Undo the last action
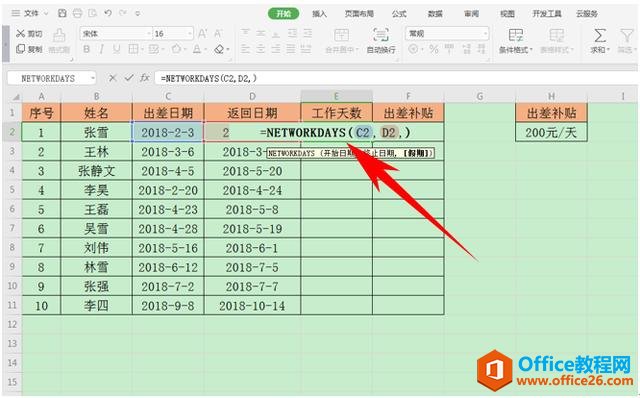Viewport: 640px width, 398px height. click(108, 13)
